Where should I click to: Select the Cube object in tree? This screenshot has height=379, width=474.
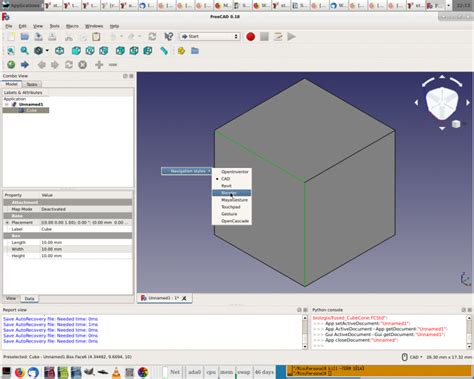[31, 110]
